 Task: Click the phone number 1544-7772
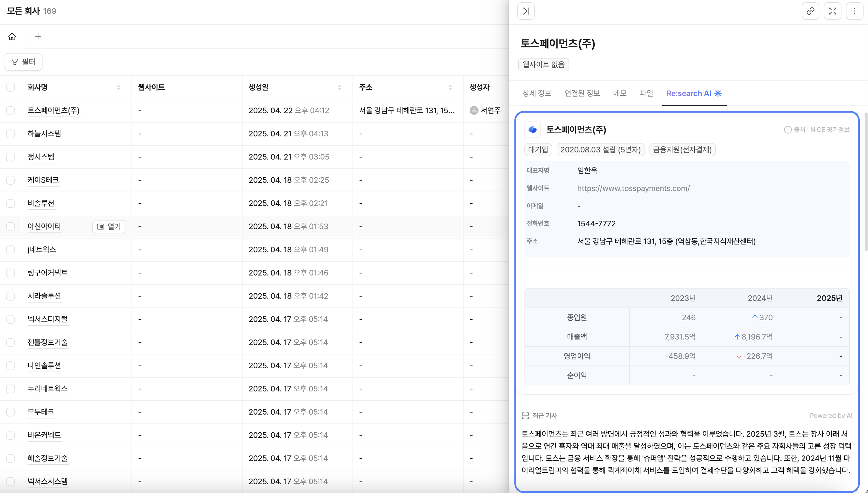pyautogui.click(x=596, y=223)
